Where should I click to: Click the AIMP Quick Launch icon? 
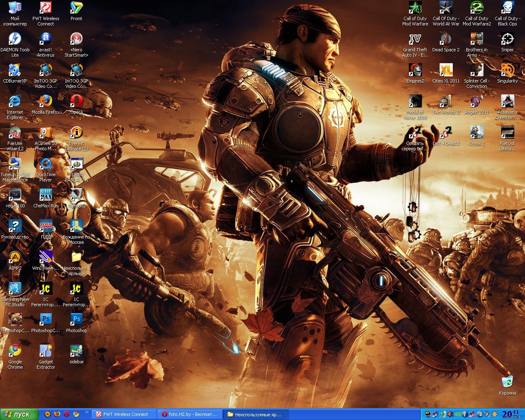click(x=48, y=414)
